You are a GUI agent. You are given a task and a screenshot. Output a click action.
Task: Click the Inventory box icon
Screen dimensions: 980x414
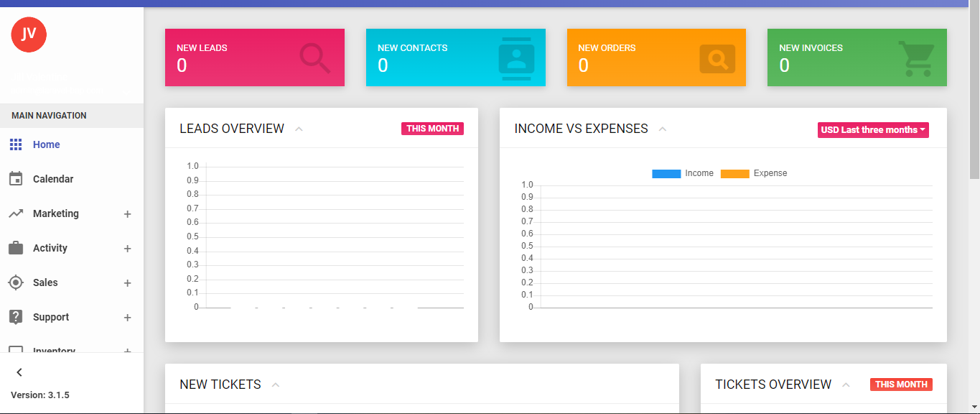16,349
